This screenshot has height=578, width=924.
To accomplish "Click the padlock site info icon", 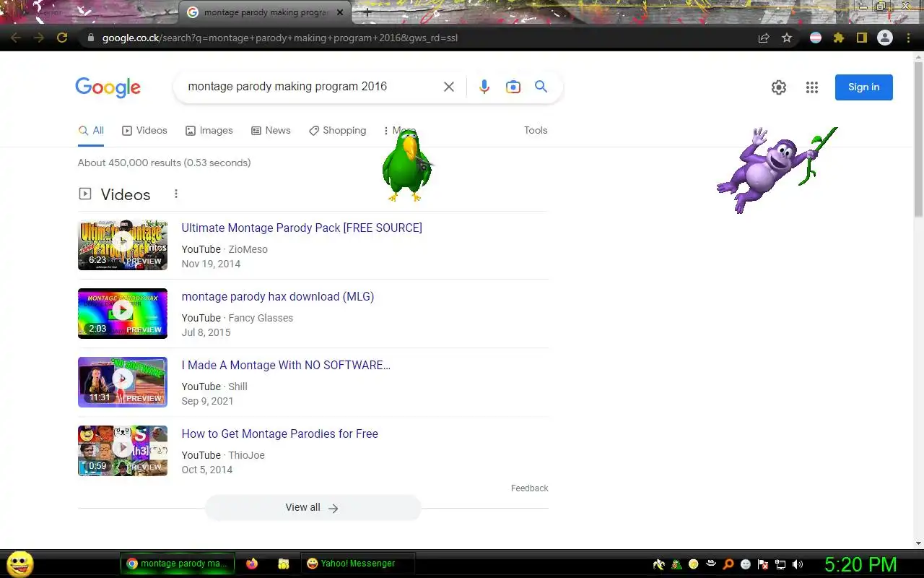I will coord(90,38).
